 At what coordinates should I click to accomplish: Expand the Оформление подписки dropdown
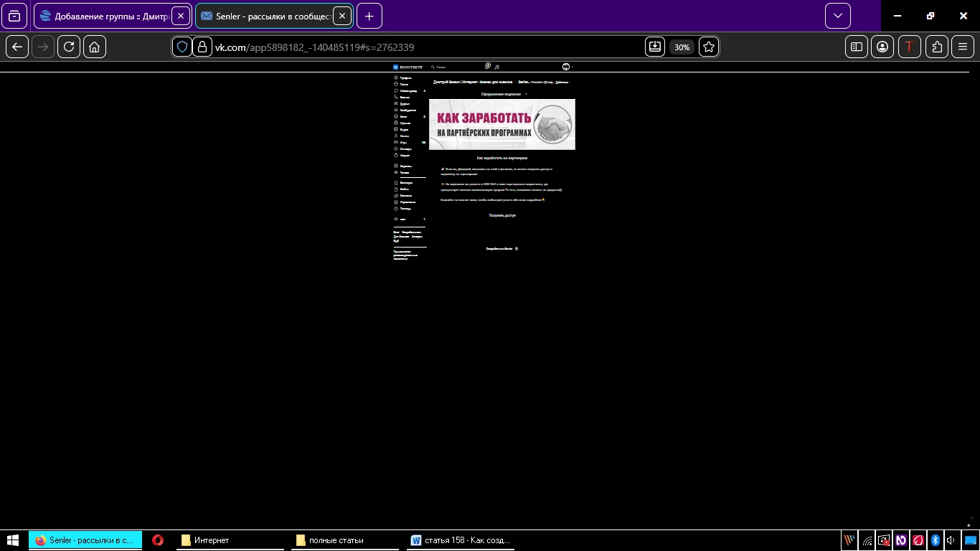504,94
